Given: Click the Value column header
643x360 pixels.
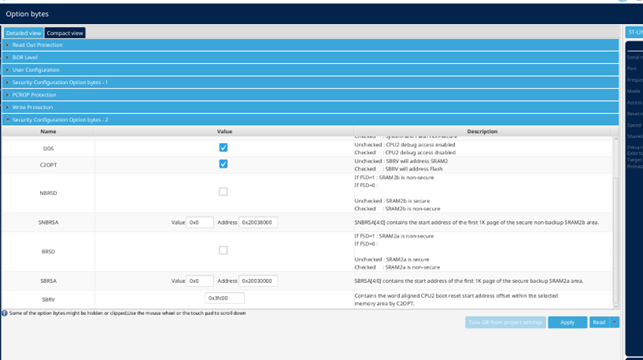Looking at the screenshot, I should pos(224,132).
